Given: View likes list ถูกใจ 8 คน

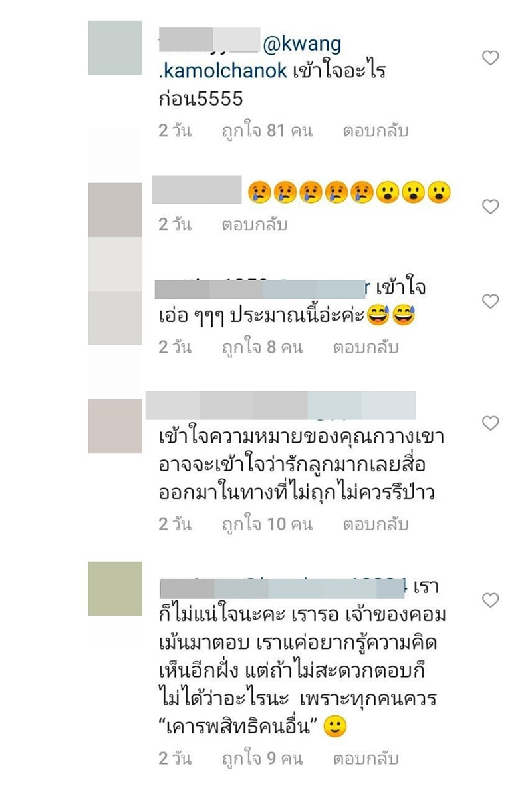Looking at the screenshot, I should click(x=262, y=347).
